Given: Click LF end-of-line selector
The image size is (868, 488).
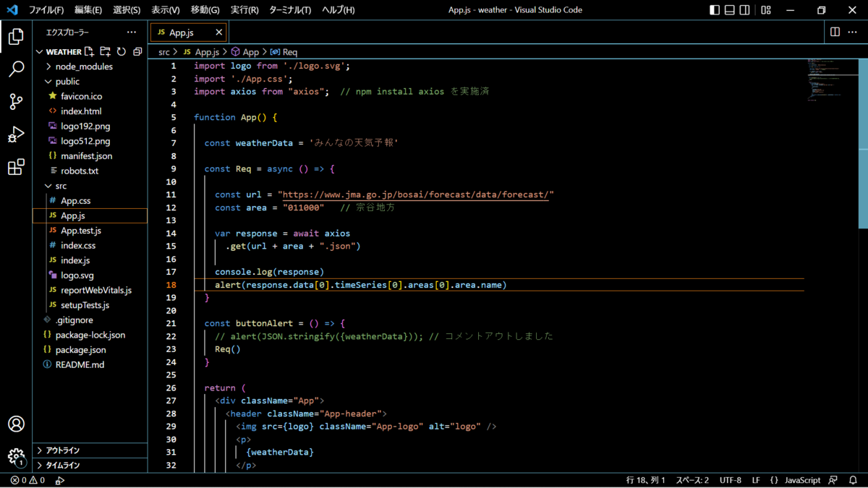Looking at the screenshot, I should click(x=756, y=480).
